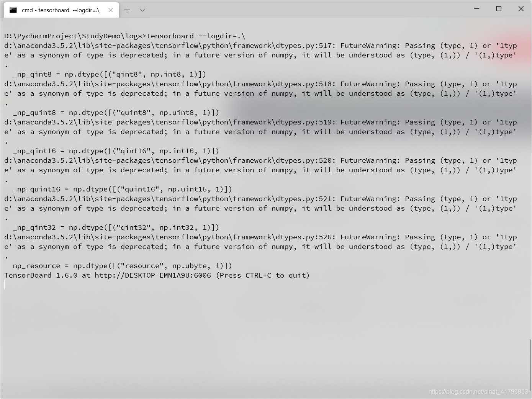The height and width of the screenshot is (399, 532).
Task: Click the dtypes.py:520 warning line
Action: tap(260, 160)
